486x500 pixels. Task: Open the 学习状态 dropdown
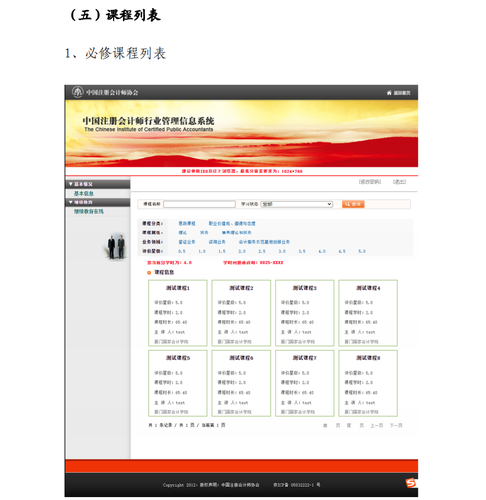[297, 204]
